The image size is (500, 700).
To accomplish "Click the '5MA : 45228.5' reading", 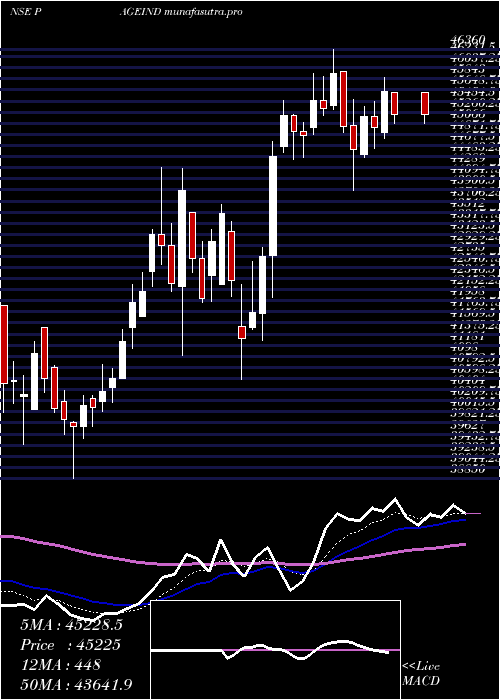I will point(71,625).
